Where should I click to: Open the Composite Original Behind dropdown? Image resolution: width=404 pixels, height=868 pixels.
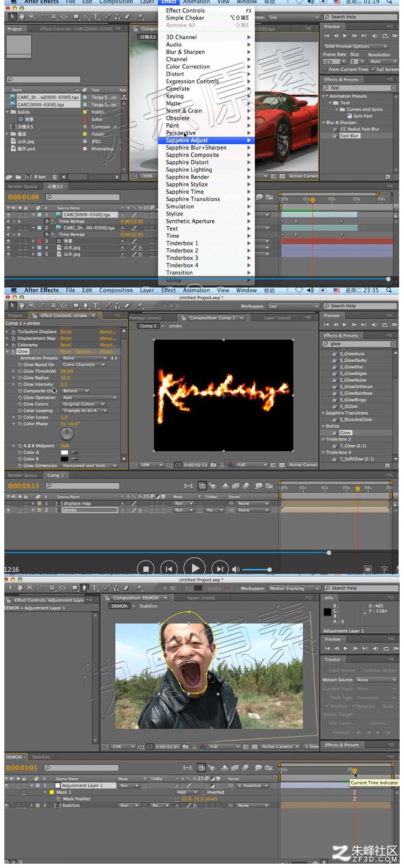[x=75, y=391]
